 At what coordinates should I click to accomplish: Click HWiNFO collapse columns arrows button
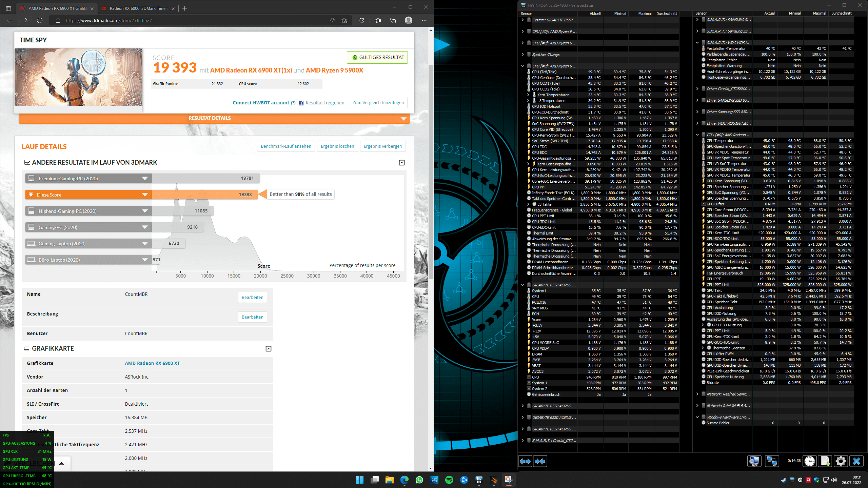tap(540, 461)
